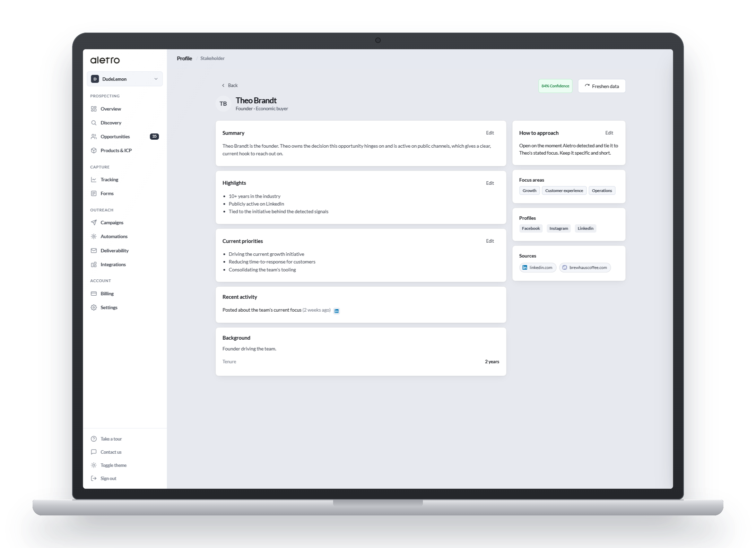This screenshot has height=548, width=756.
Task: Click the '2 years' tenure value
Action: pyautogui.click(x=492, y=362)
